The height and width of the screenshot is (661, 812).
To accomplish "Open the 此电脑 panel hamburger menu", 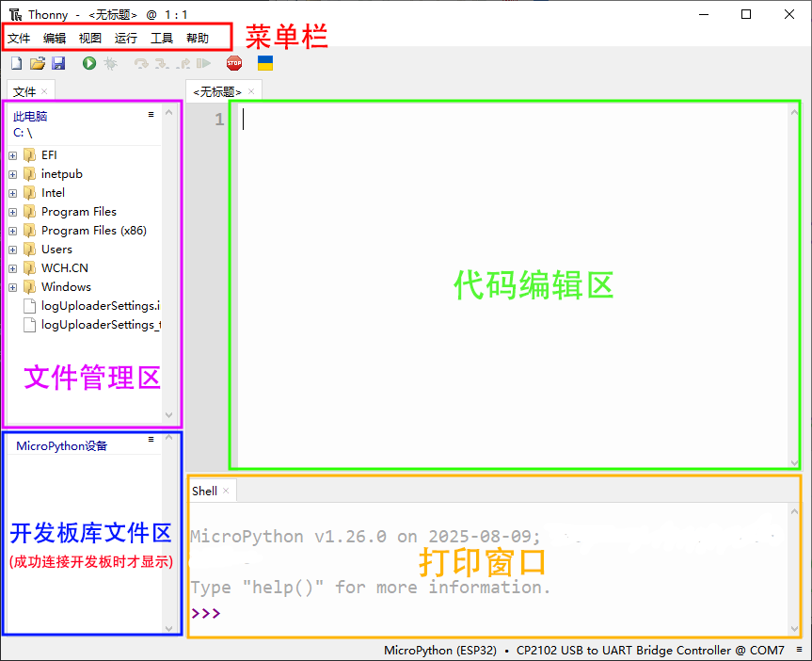I will 151,114.
